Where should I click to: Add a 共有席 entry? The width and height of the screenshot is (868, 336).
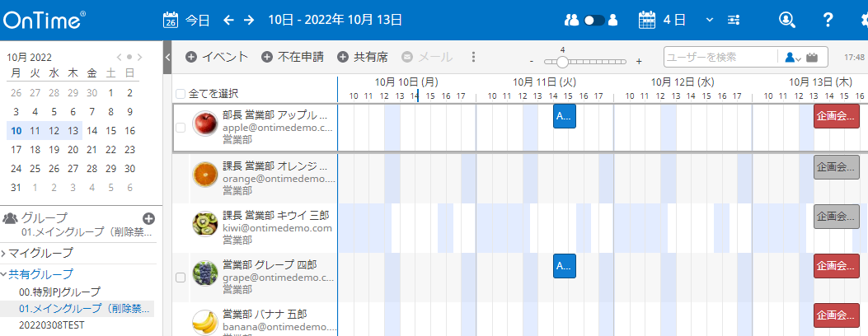[363, 57]
